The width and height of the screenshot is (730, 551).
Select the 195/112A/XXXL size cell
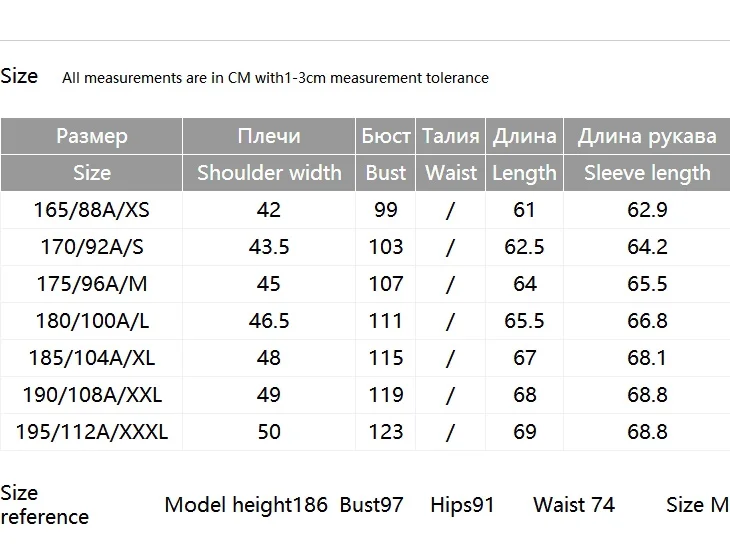point(92,432)
